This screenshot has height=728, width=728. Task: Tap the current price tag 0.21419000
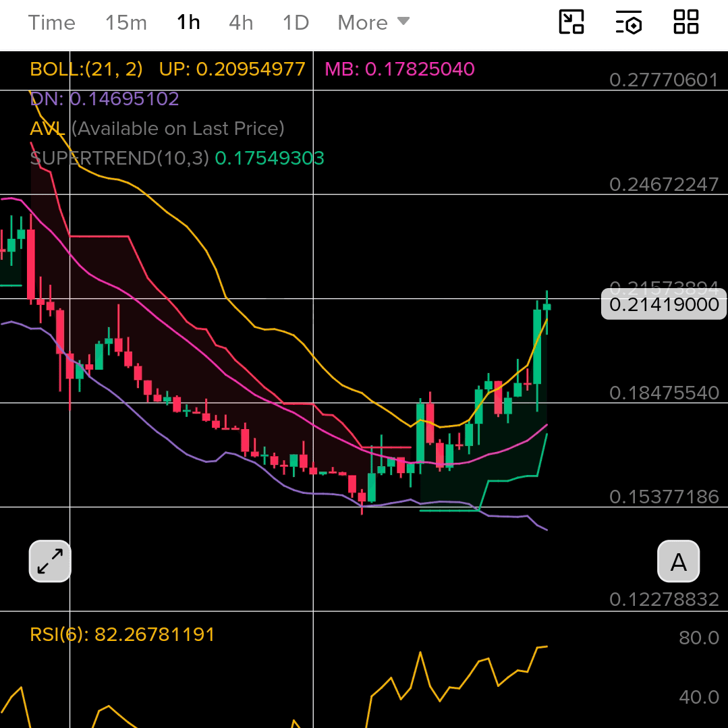[x=664, y=304]
